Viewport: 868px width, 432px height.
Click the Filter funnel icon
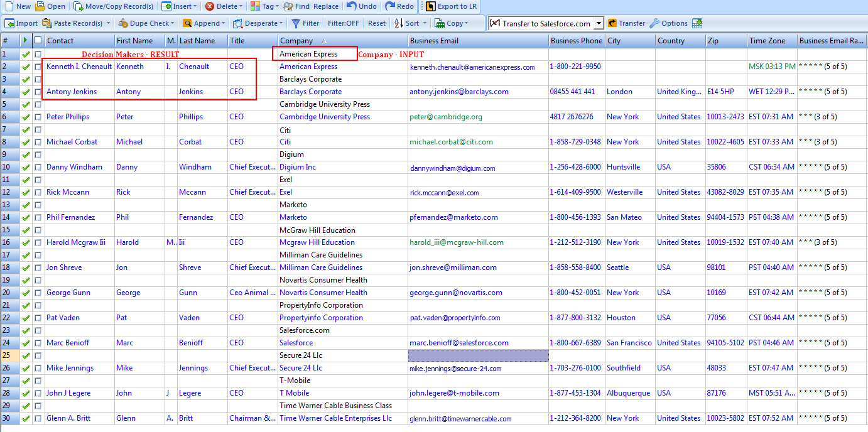[296, 23]
